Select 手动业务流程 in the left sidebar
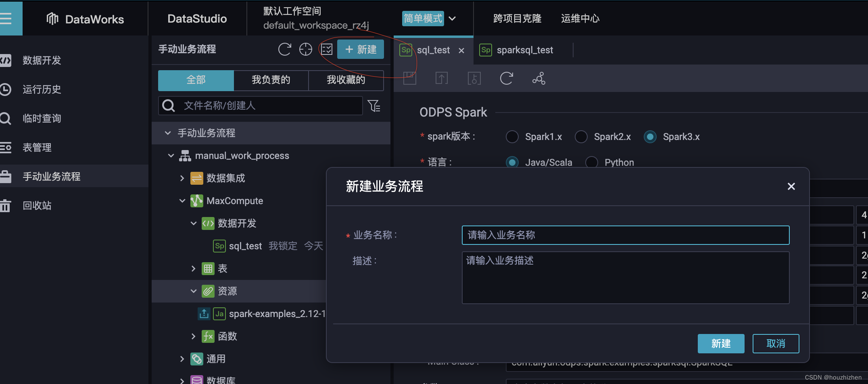The image size is (868, 384). pyautogui.click(x=74, y=176)
